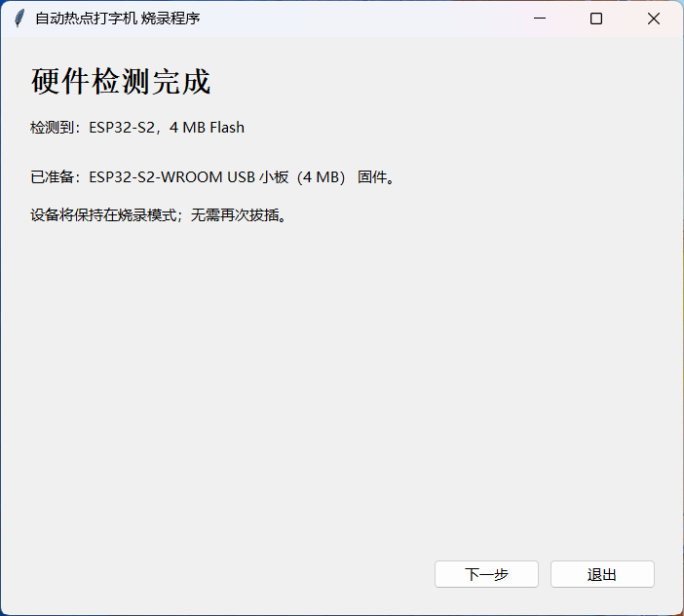Minimize the 烧录程序 window

pos(540,19)
